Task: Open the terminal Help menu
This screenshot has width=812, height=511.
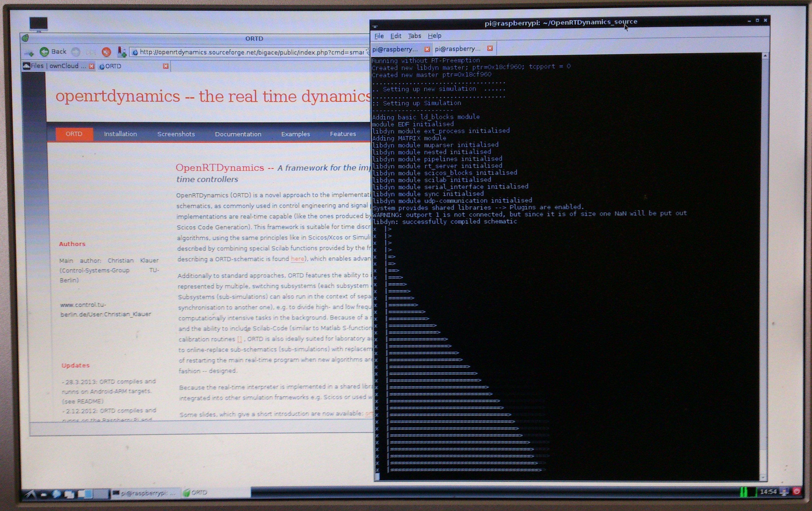Action: [x=434, y=36]
